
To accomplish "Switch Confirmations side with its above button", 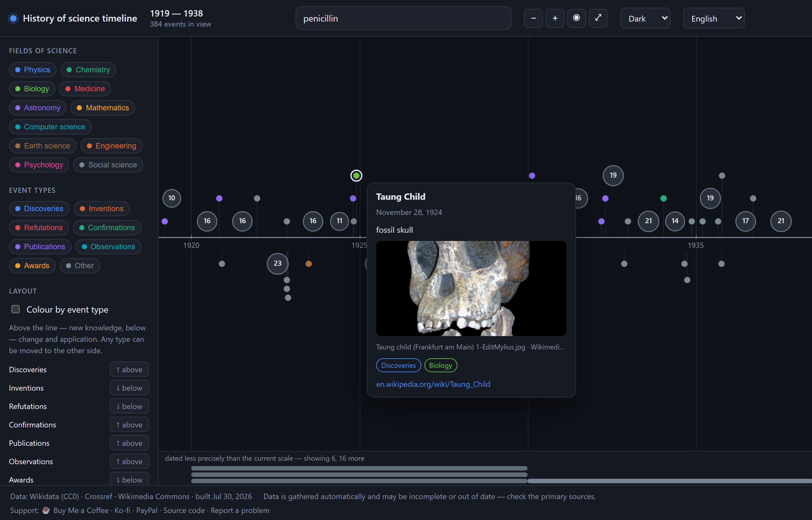I will [x=129, y=425].
